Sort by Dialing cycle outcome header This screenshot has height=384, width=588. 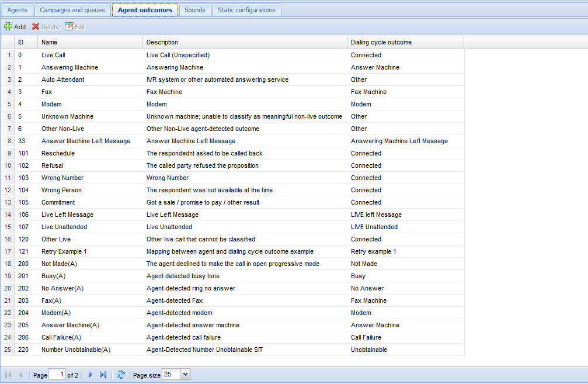[x=405, y=43]
